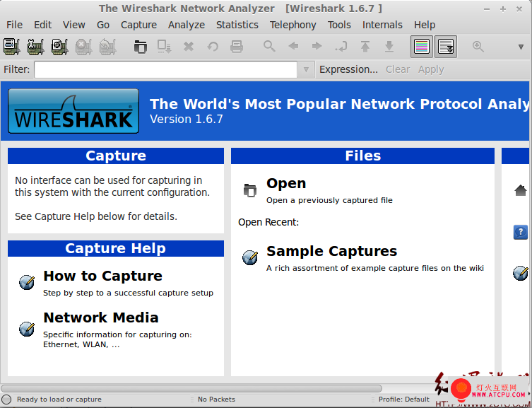
Task: Go forward in packet history arrow
Action: (317, 46)
